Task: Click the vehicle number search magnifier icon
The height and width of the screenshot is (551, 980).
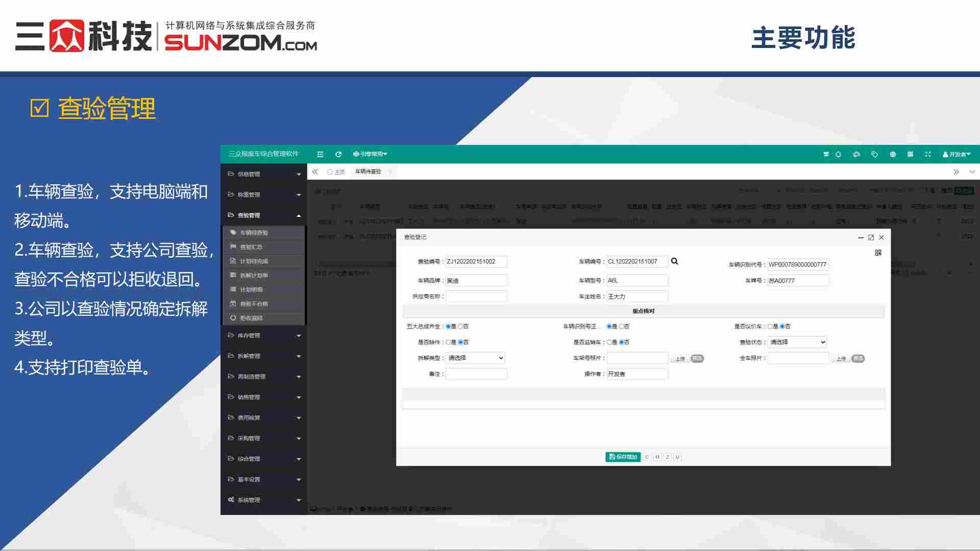Action: coord(674,261)
